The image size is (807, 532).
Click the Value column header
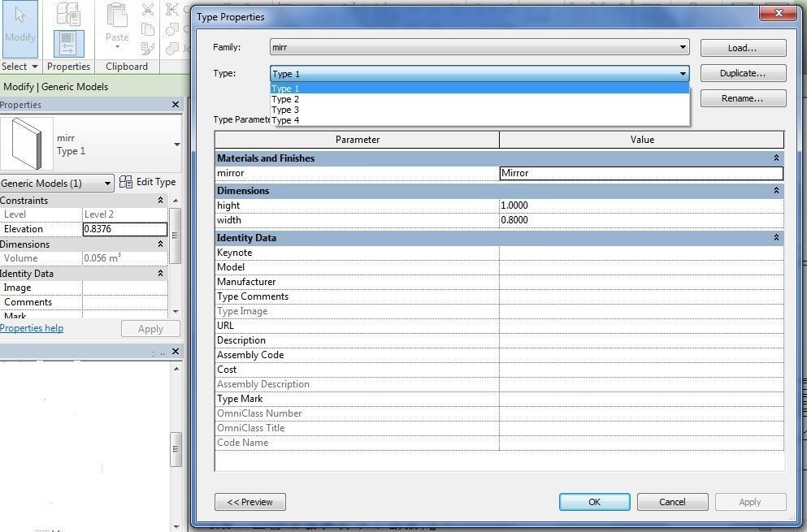point(642,140)
